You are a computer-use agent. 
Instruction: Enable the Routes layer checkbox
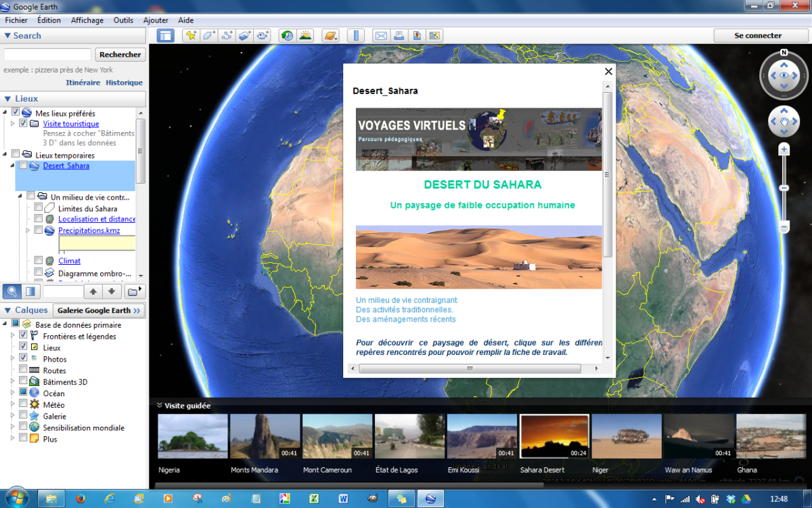[x=23, y=370]
